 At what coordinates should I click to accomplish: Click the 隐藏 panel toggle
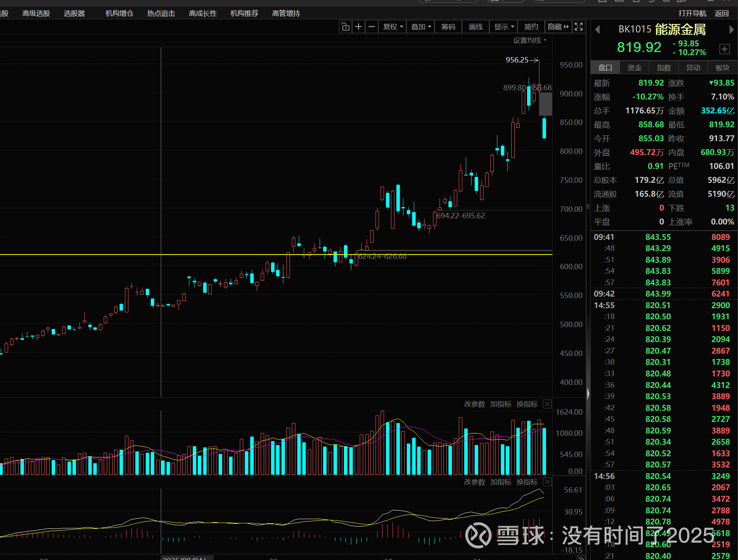coord(558,27)
